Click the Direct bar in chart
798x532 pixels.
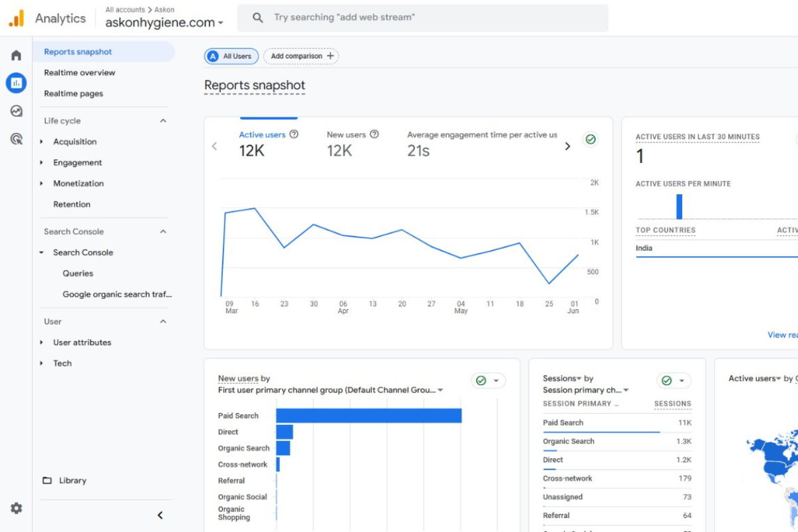[285, 432]
